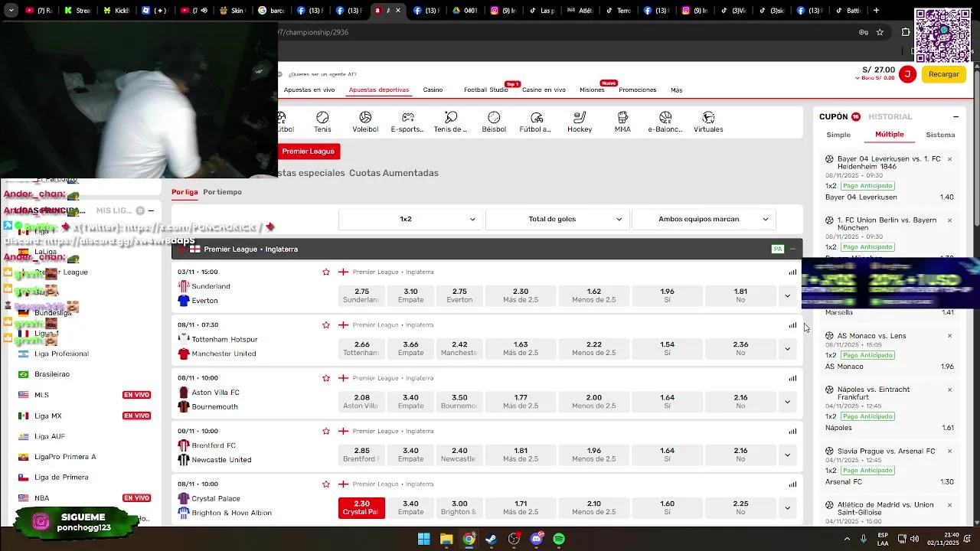This screenshot has height=551, width=980.
Task: Open Casino in the top menu
Action: point(433,90)
